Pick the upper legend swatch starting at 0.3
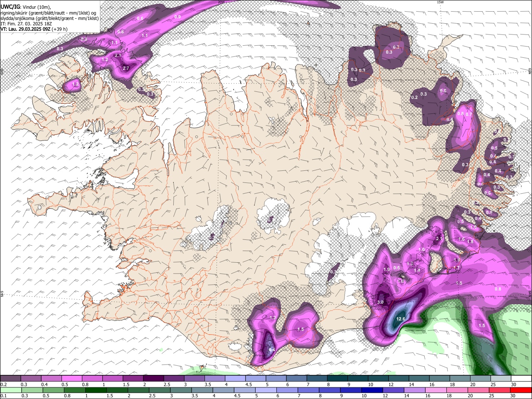This screenshot has height=399, width=532. pyautogui.click(x=31, y=378)
